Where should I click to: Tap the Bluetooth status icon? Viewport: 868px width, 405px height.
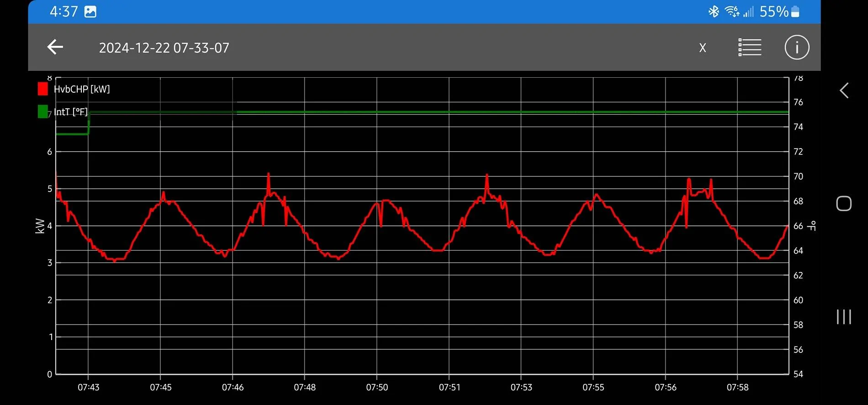pyautogui.click(x=713, y=11)
